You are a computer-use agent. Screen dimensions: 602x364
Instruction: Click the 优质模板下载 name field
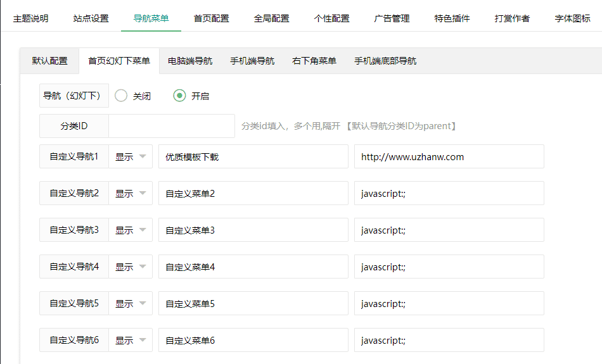click(x=253, y=156)
